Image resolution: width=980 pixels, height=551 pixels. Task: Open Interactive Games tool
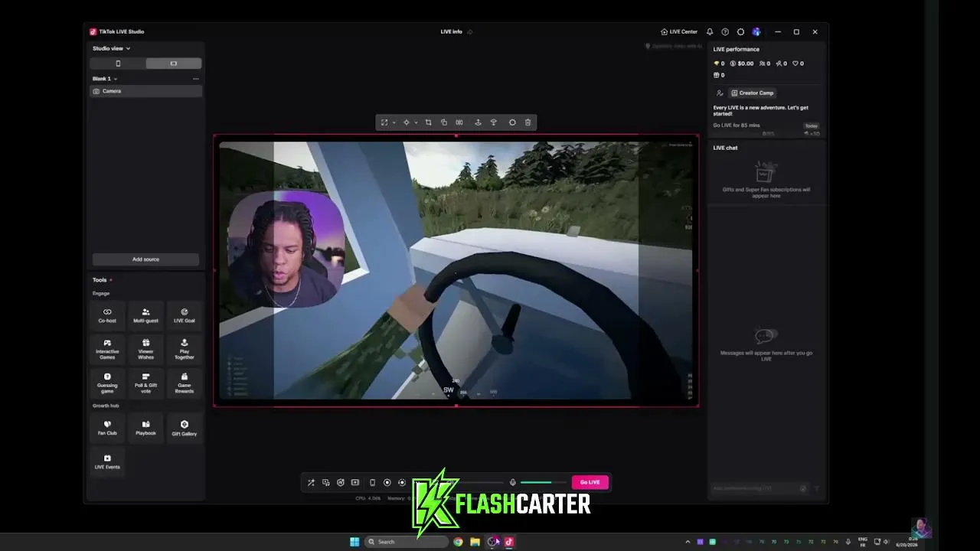pos(107,349)
